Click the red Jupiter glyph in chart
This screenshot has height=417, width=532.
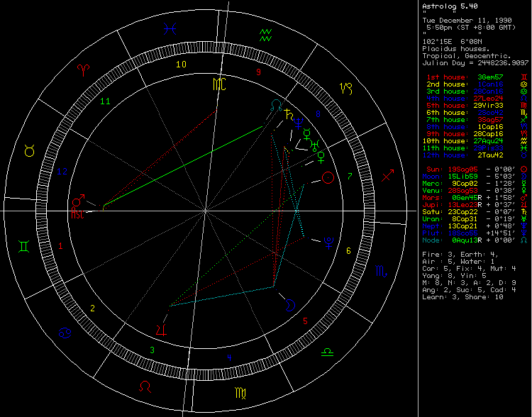click(162, 329)
